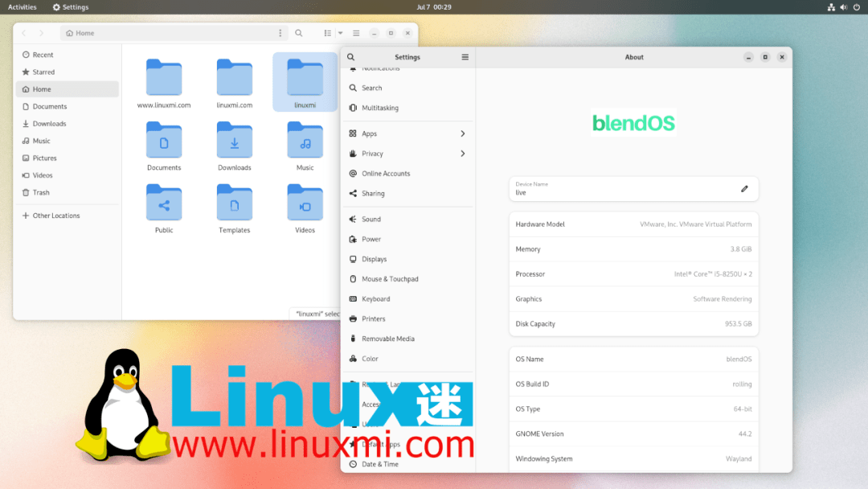Select the Documents folder in Files

(164, 143)
